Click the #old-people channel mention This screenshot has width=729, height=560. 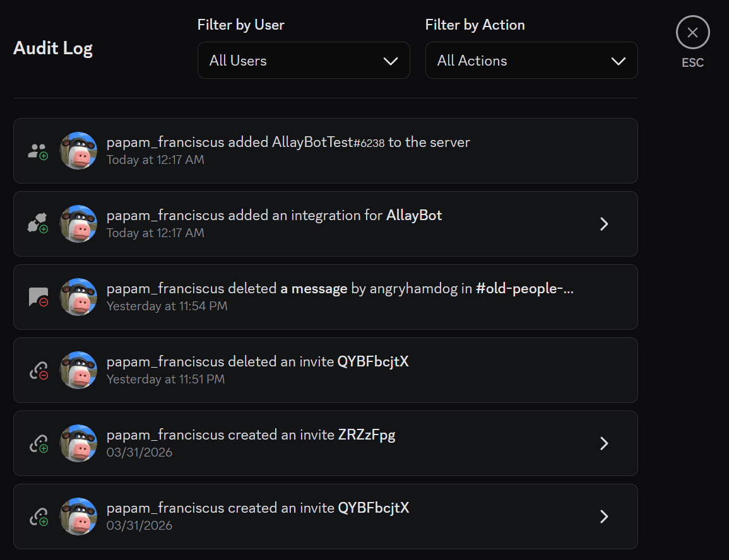tap(525, 289)
